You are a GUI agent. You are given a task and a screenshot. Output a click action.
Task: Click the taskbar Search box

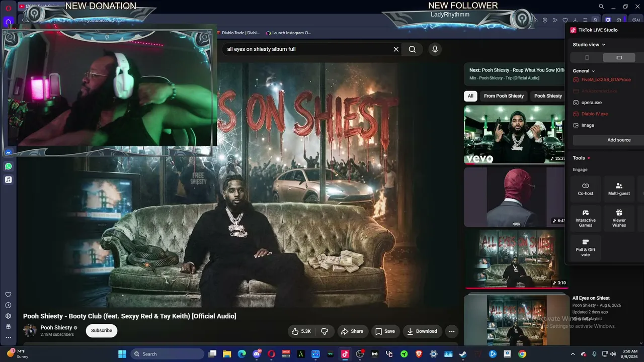tap(168, 354)
